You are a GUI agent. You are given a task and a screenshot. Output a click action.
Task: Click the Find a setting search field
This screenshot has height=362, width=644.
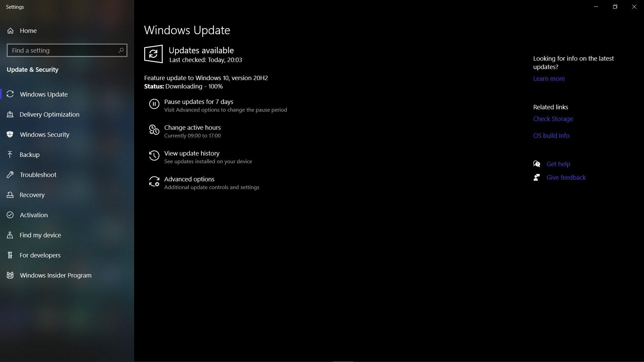point(67,50)
